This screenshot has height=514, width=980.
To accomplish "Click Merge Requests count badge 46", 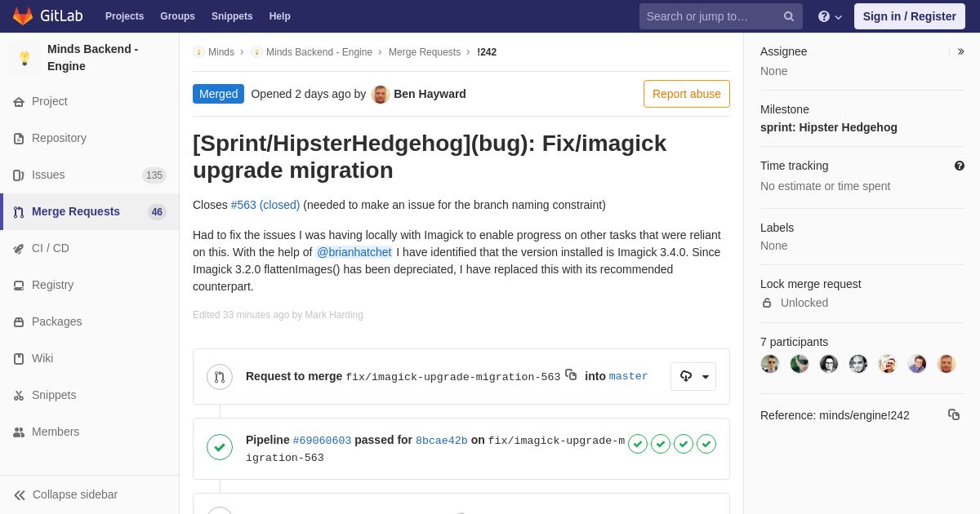I will 157,212.
